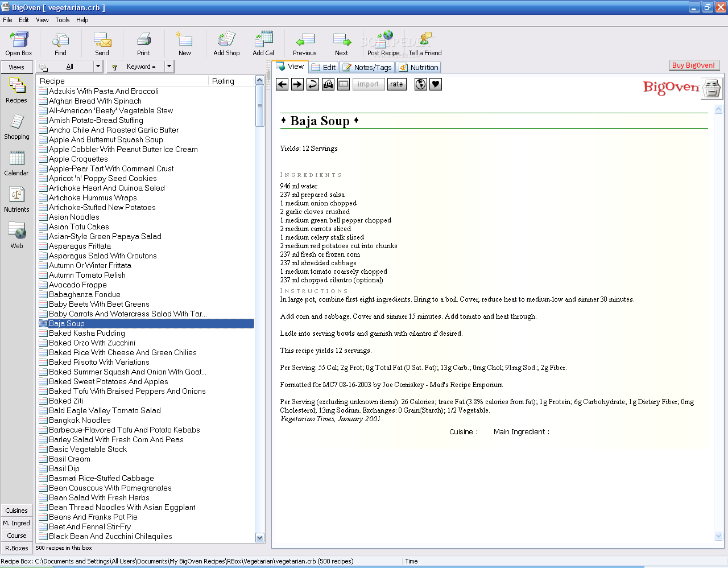Go to the Next recipe

tap(342, 43)
